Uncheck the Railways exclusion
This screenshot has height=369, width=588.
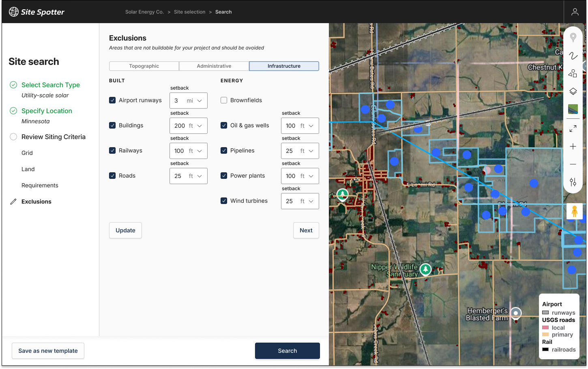112,150
